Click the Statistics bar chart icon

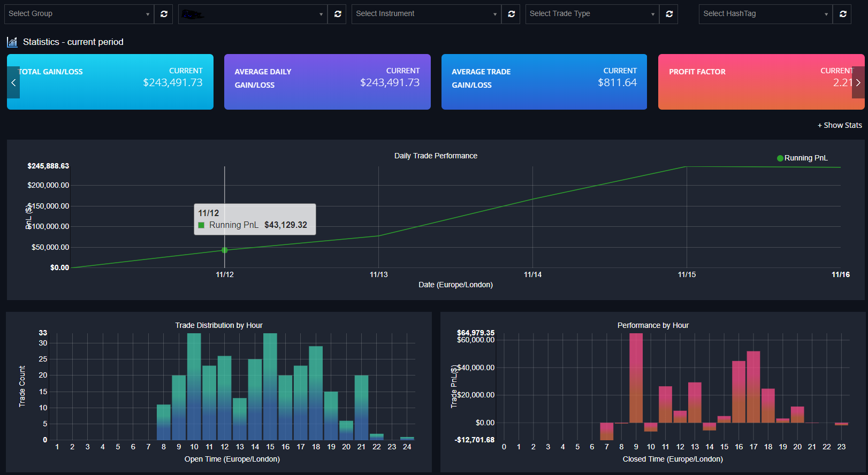(12, 42)
